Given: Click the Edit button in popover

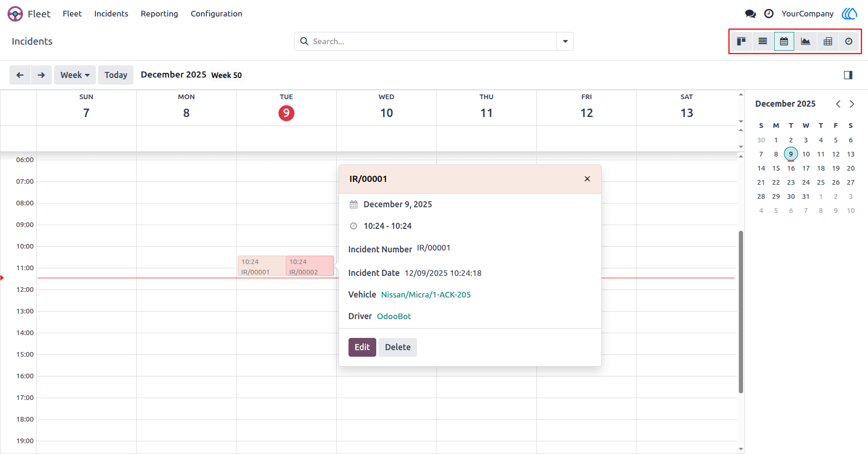Looking at the screenshot, I should point(362,347).
